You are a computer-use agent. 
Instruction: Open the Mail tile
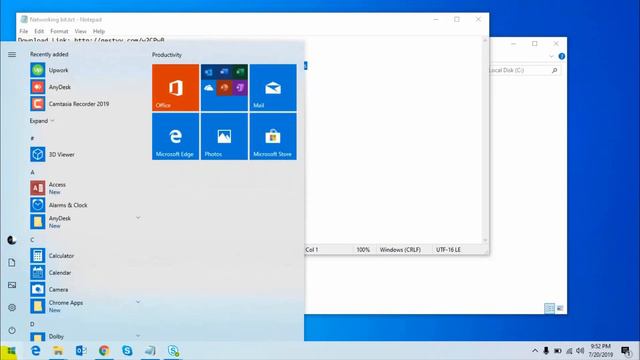tap(273, 87)
